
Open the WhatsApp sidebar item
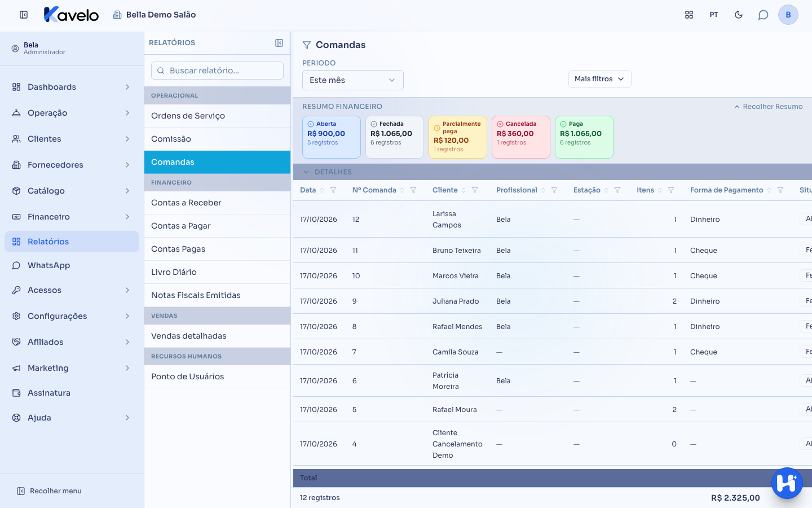coord(72,265)
